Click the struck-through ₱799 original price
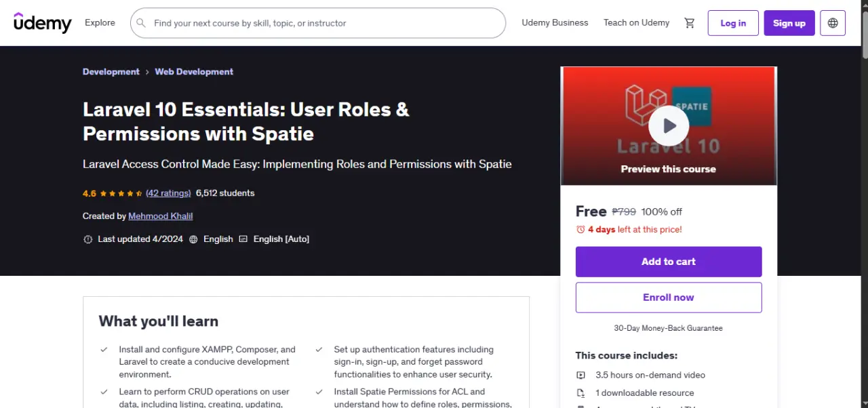 click(x=624, y=211)
